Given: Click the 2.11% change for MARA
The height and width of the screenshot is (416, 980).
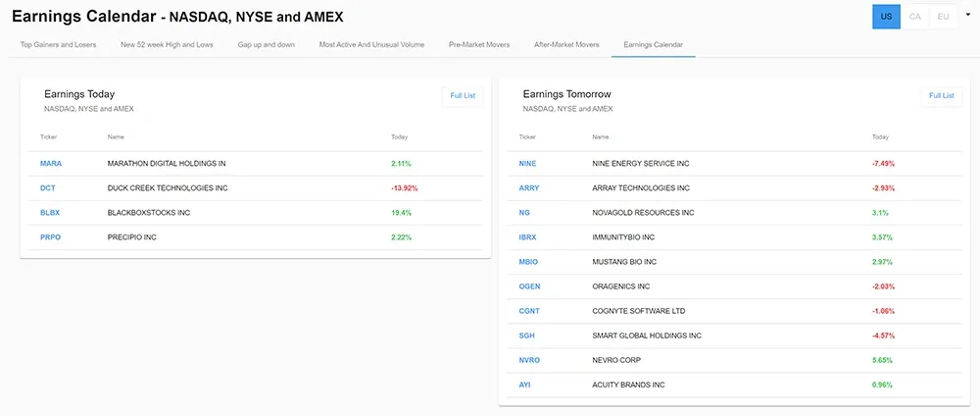Looking at the screenshot, I should click(401, 163).
